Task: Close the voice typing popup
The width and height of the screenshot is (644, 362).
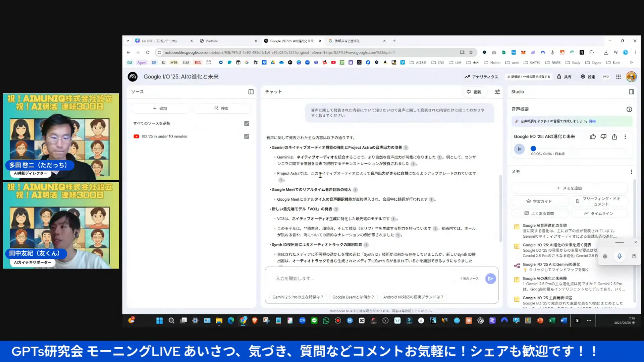Action: point(635,242)
